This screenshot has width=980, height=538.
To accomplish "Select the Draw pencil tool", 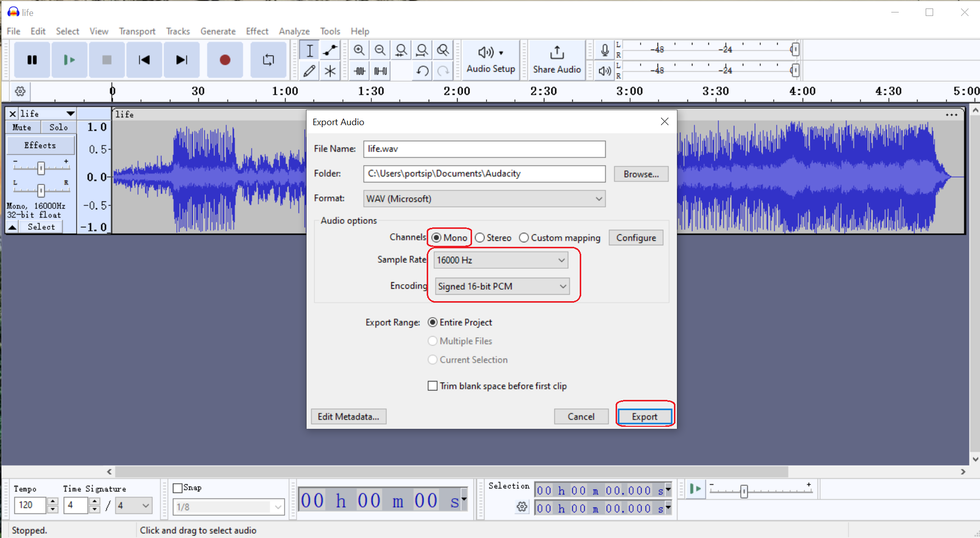I will coord(309,71).
